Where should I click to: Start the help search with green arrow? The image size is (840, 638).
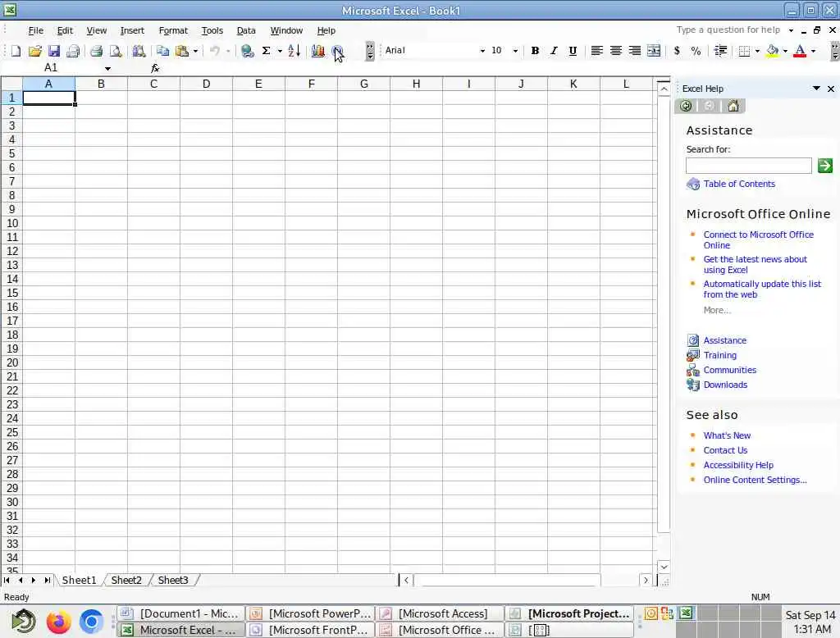(x=825, y=166)
